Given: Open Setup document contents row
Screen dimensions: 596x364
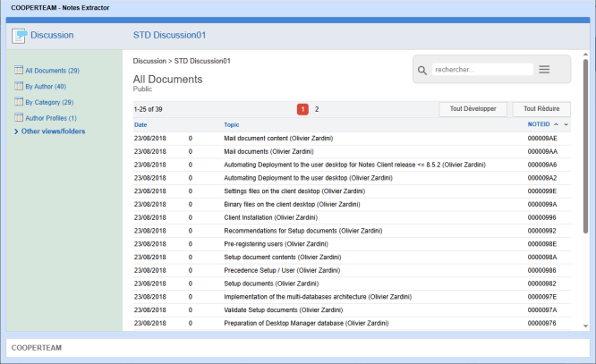Looking at the screenshot, I should point(283,258).
